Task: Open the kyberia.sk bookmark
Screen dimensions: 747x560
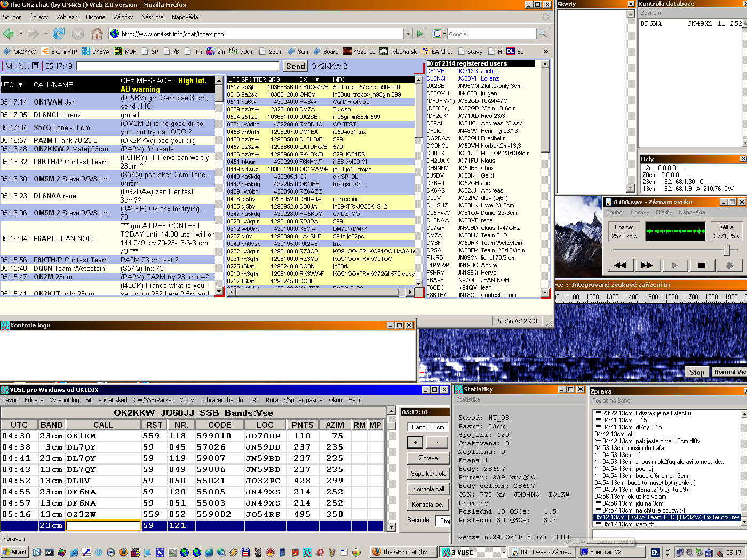Action: click(398, 52)
